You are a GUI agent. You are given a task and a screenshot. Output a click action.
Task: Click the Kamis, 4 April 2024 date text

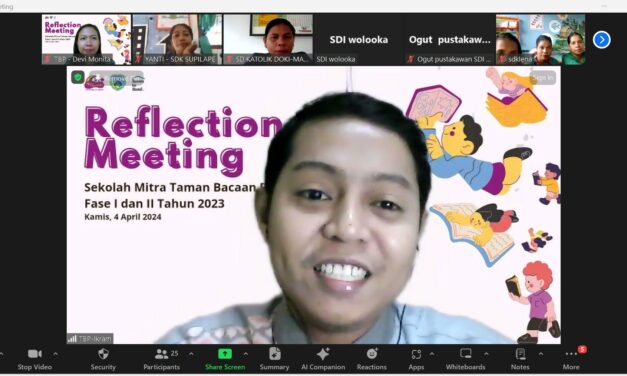tap(123, 217)
